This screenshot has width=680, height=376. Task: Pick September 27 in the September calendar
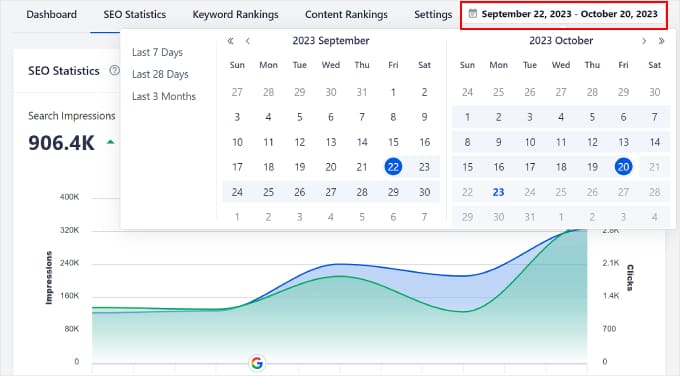click(331, 192)
